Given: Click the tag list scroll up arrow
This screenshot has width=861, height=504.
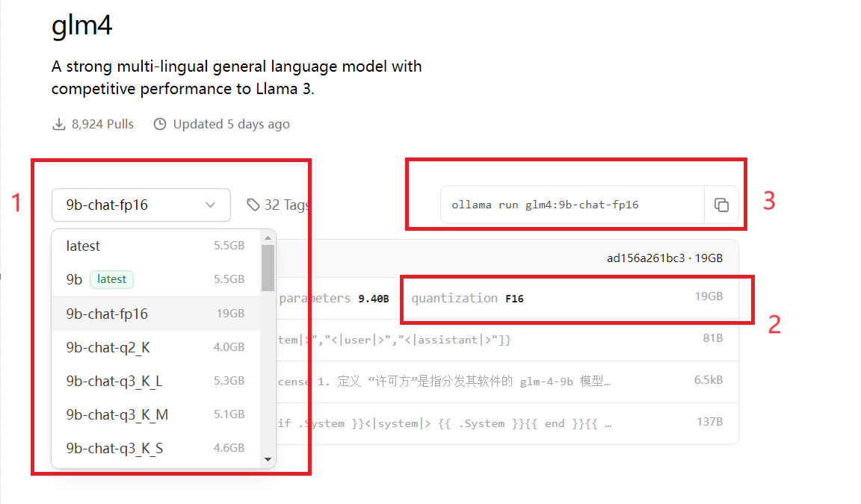Looking at the screenshot, I should coord(268,238).
